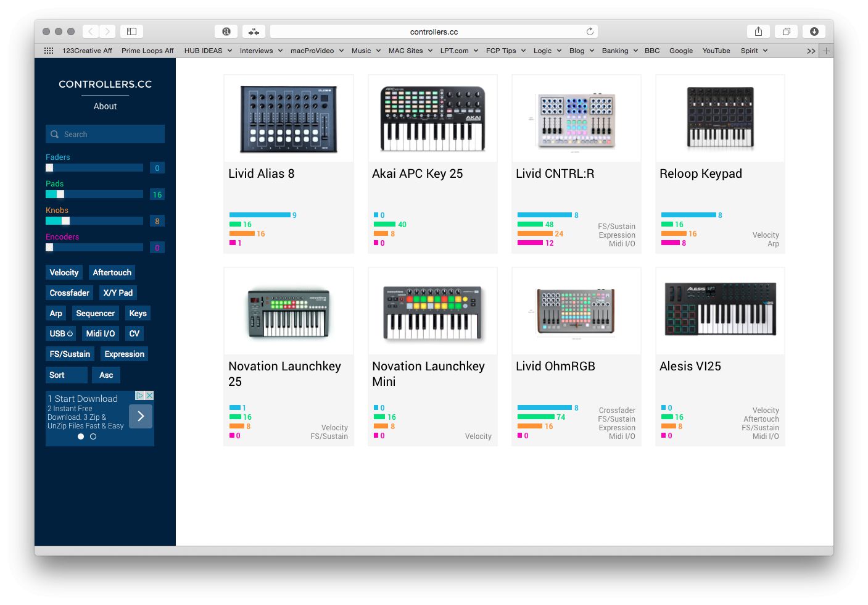Screen dimensions: 868x605
Task: Expand the LPT.com bookmarks folder
Action: point(459,51)
